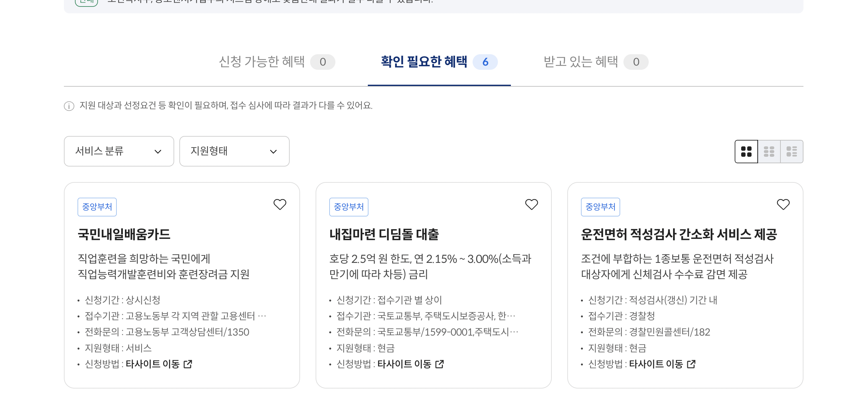The height and width of the screenshot is (394, 868).
Task: Open the 지원형태 dropdown
Action: 234,151
